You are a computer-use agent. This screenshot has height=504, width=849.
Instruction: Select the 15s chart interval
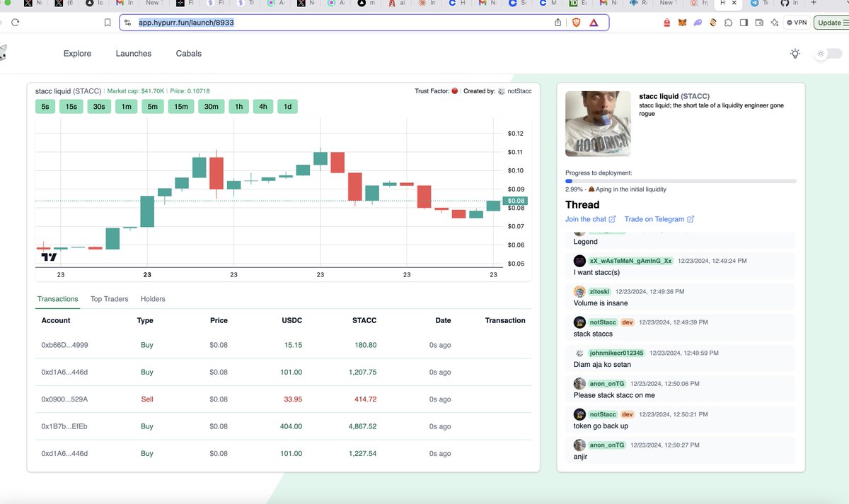[x=71, y=107]
